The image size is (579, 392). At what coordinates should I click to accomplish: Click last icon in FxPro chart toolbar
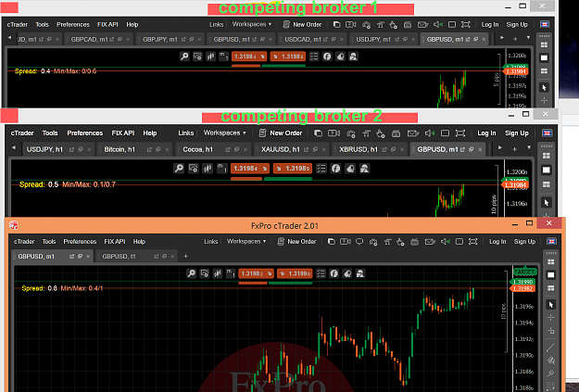pyautogui.click(x=360, y=273)
